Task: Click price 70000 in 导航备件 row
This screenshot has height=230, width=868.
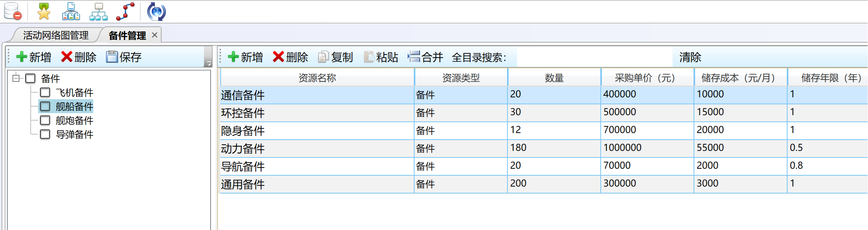Action: (x=647, y=166)
